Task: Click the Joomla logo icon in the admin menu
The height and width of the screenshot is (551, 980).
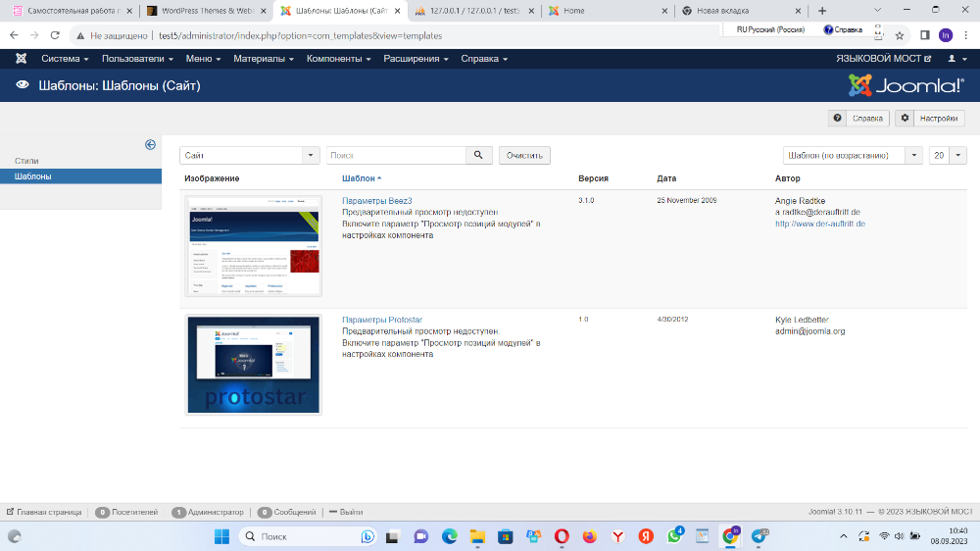Action: 22,59
